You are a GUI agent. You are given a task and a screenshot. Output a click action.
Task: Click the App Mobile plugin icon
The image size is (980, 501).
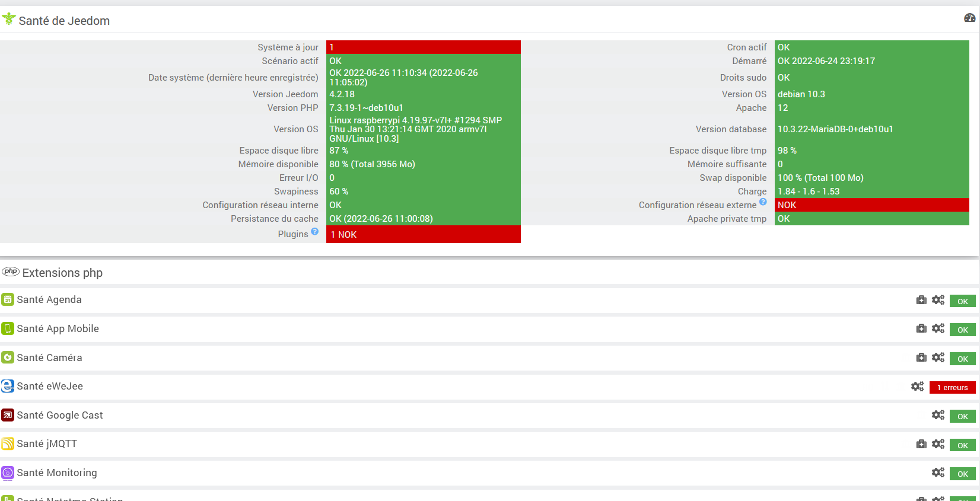coord(8,328)
